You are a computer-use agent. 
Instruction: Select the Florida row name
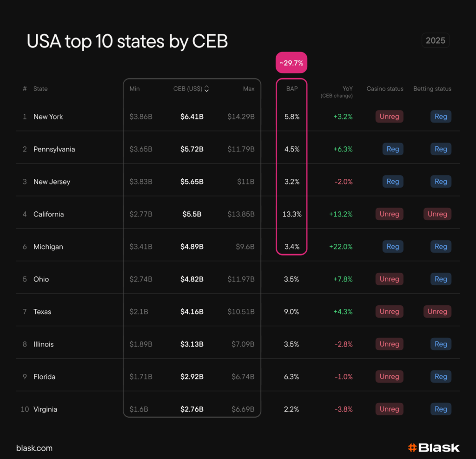click(45, 377)
